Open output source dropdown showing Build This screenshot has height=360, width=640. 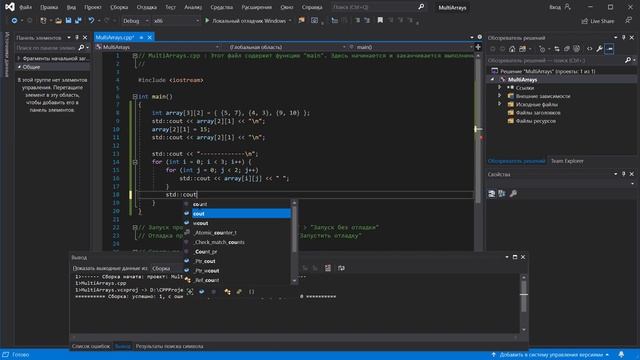click(x=167, y=268)
